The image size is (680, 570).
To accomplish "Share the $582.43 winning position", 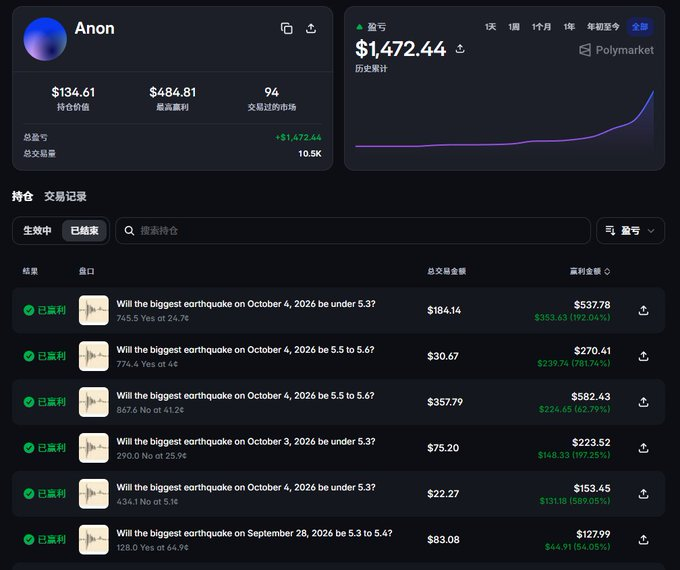I will [644, 402].
